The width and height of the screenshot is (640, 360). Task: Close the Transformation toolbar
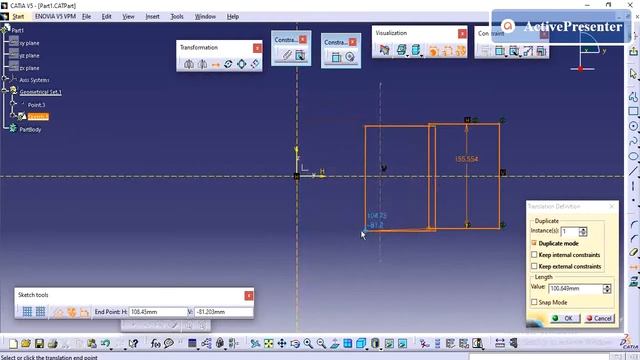click(257, 48)
